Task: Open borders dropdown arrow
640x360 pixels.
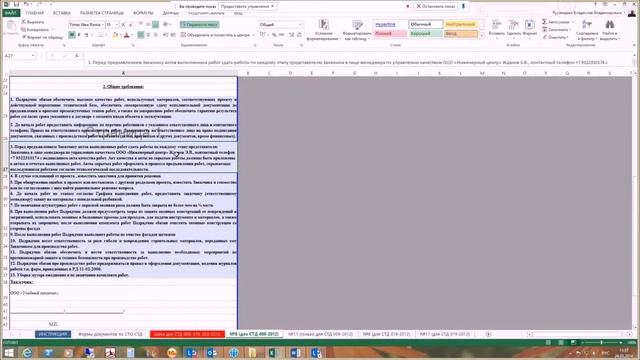Action: coord(107,35)
